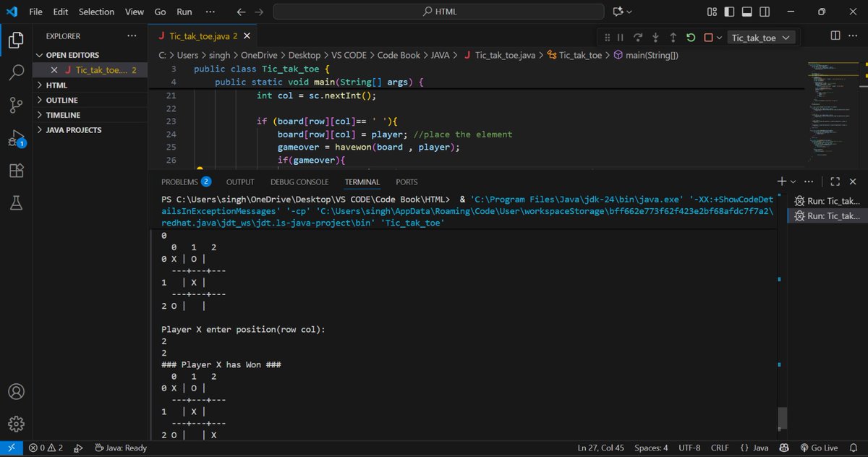The image size is (868, 457).
Task: Show more menus via title bar ellipsis
Action: tap(210, 12)
